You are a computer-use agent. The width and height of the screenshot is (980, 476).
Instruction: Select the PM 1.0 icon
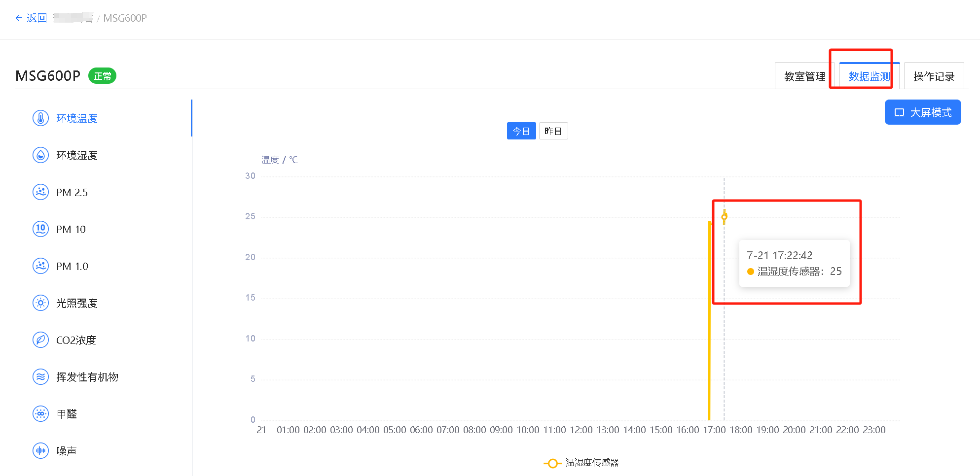pos(40,266)
